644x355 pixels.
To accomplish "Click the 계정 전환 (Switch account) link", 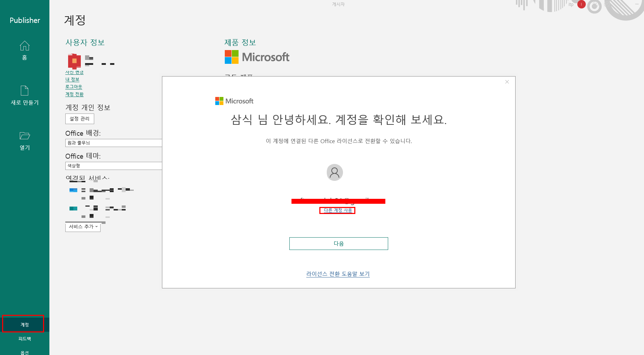I will [x=74, y=94].
